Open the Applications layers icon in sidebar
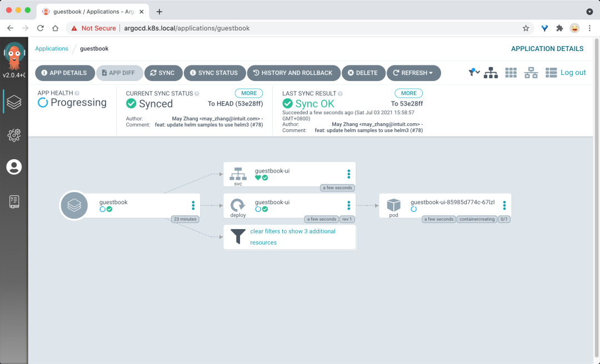The image size is (600, 364). coord(14,102)
